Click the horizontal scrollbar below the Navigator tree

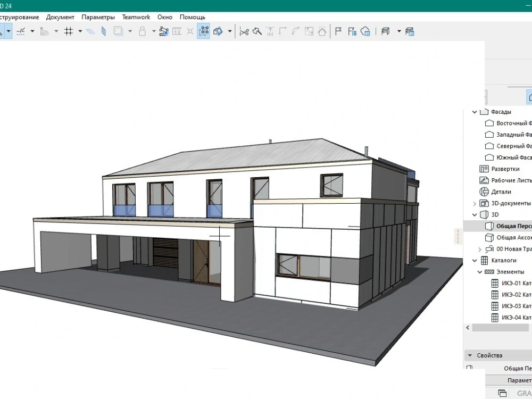tap(500, 328)
